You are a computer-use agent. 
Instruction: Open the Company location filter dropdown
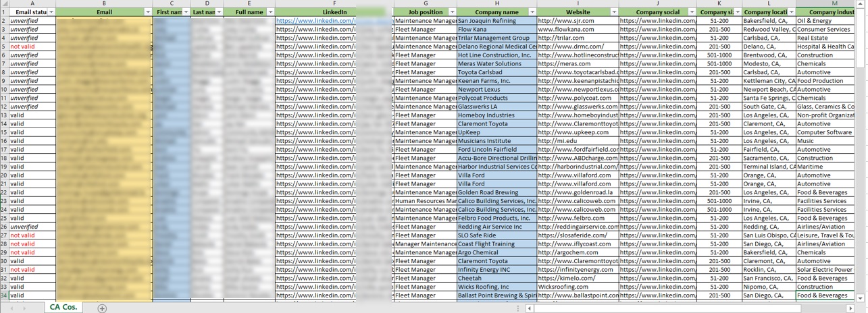[x=791, y=12]
